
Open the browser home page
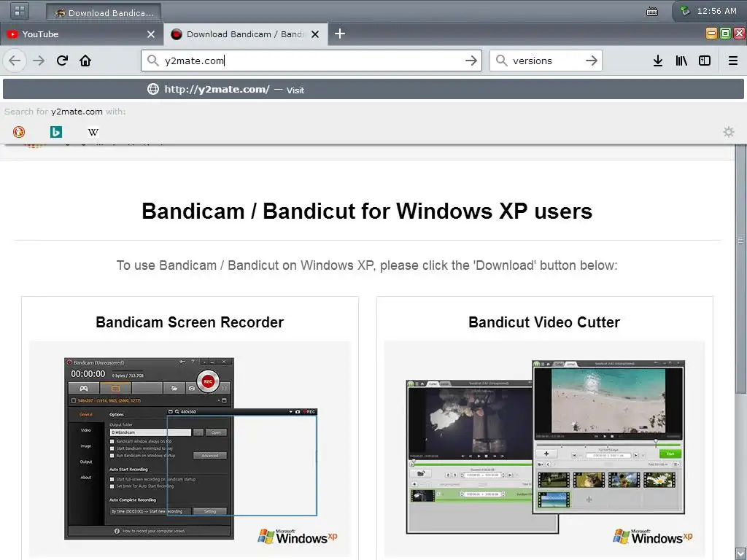tap(85, 61)
